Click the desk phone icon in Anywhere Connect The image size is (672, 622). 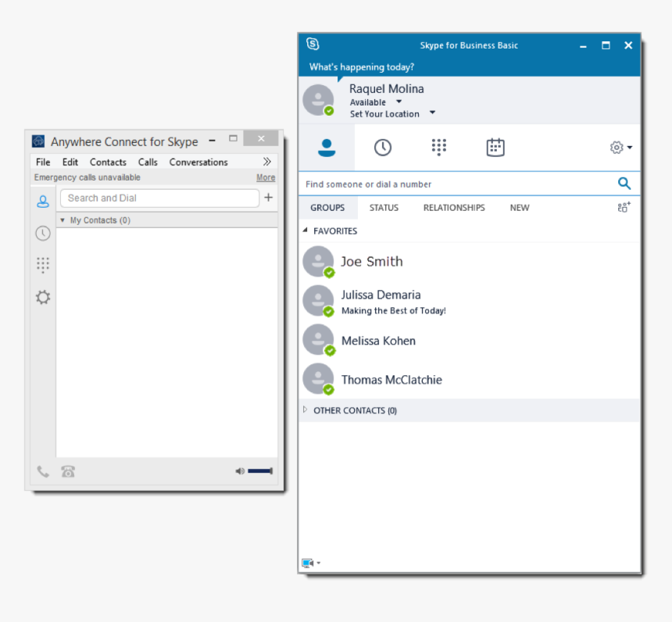68,471
